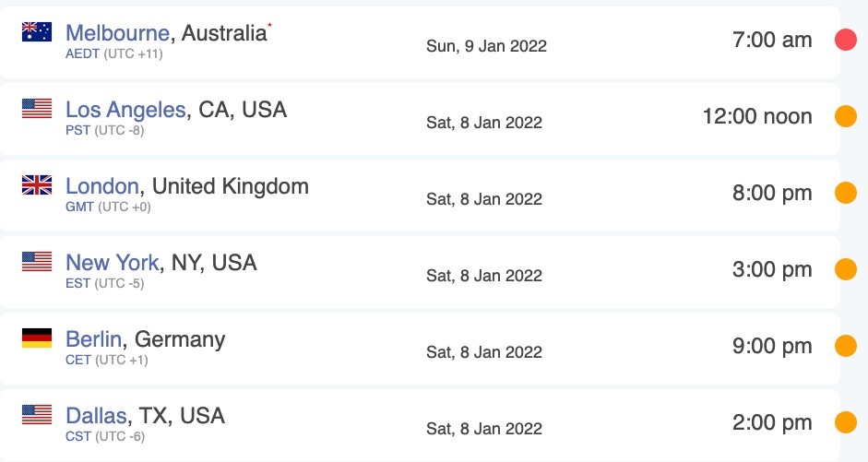Click the Sat, 8 Jan 2022 date for Dallas
Image resolution: width=868 pixels, height=462 pixels.
tap(483, 428)
